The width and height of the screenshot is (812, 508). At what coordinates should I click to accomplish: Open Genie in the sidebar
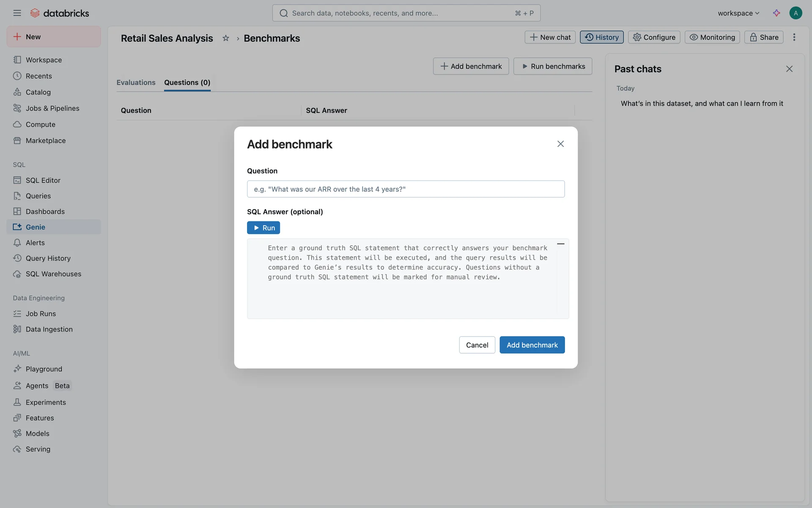tap(36, 227)
